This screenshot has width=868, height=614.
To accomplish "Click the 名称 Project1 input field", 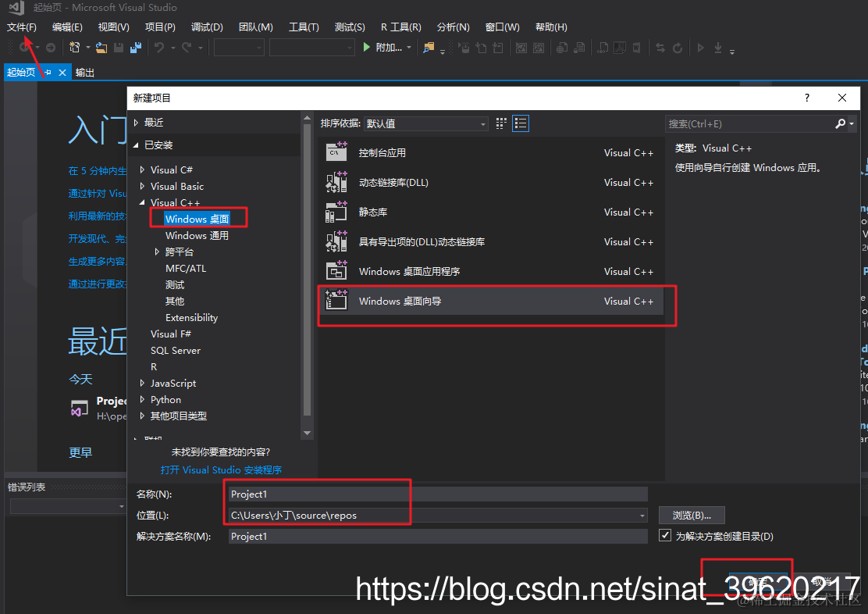I will pyautogui.click(x=438, y=494).
